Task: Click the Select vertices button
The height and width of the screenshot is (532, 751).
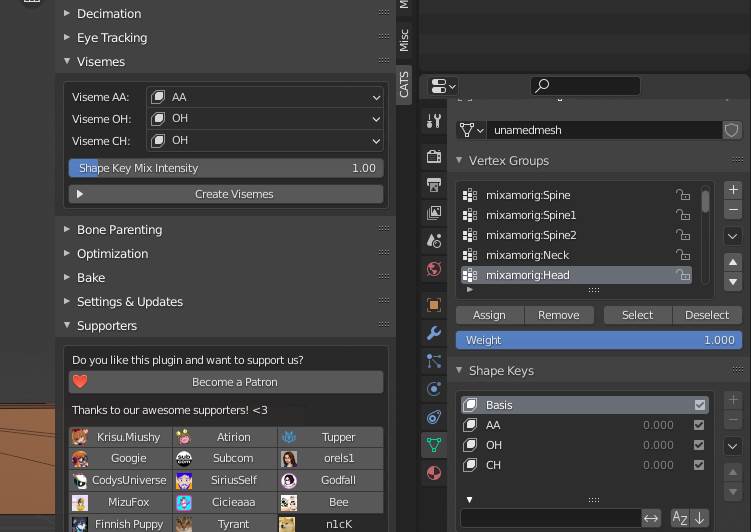Action: 637,315
